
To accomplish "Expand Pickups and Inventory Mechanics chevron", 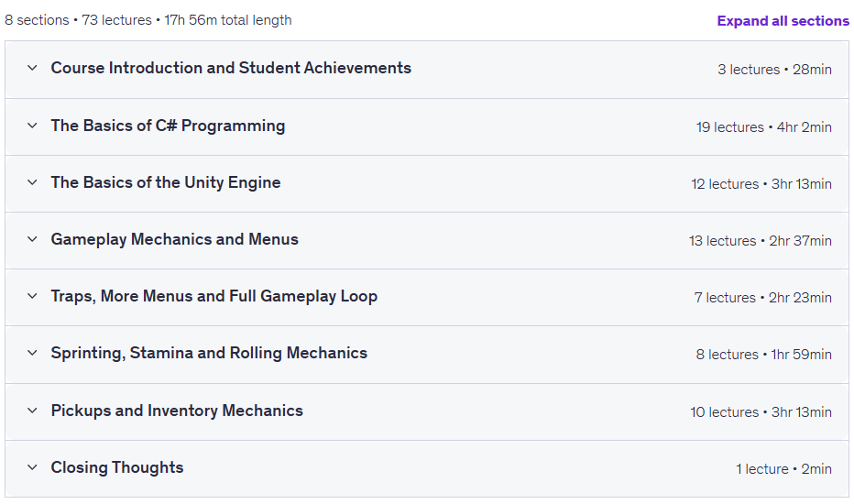I will pyautogui.click(x=32, y=411).
